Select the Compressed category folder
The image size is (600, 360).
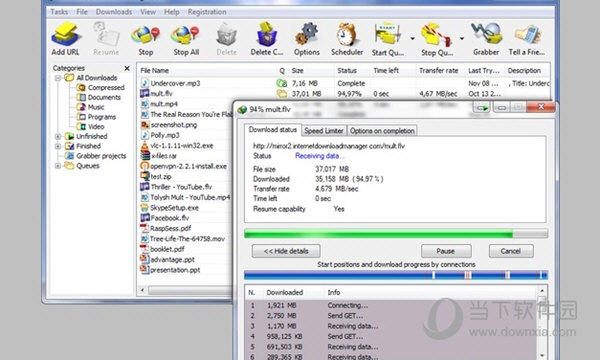[x=101, y=88]
